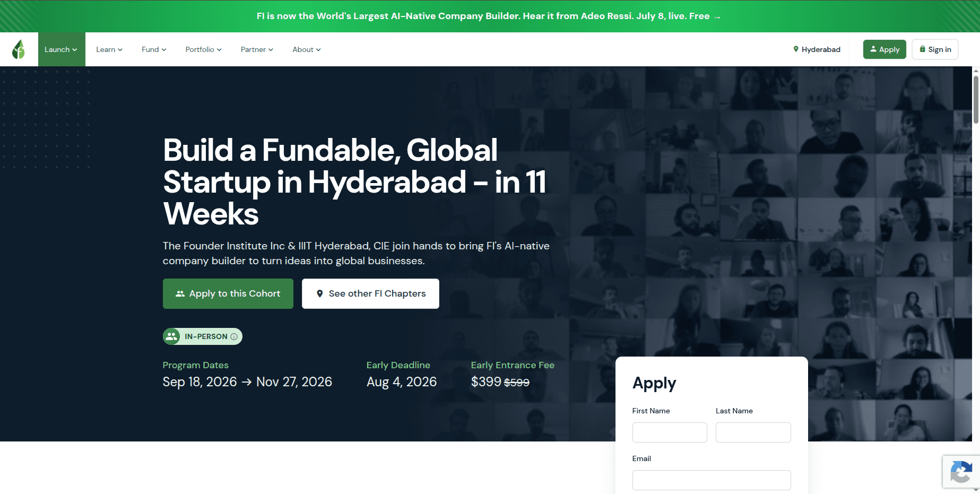
Task: Open the Fund dropdown
Action: point(154,49)
